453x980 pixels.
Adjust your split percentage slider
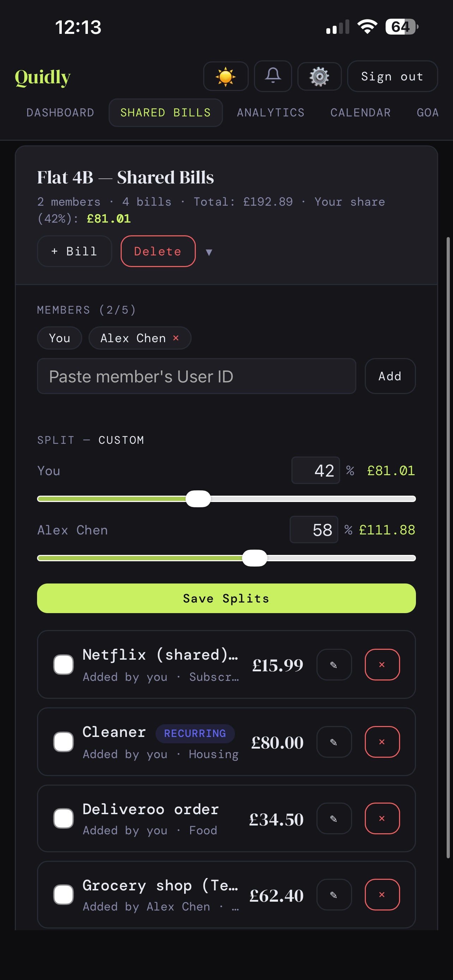pyautogui.click(x=198, y=498)
